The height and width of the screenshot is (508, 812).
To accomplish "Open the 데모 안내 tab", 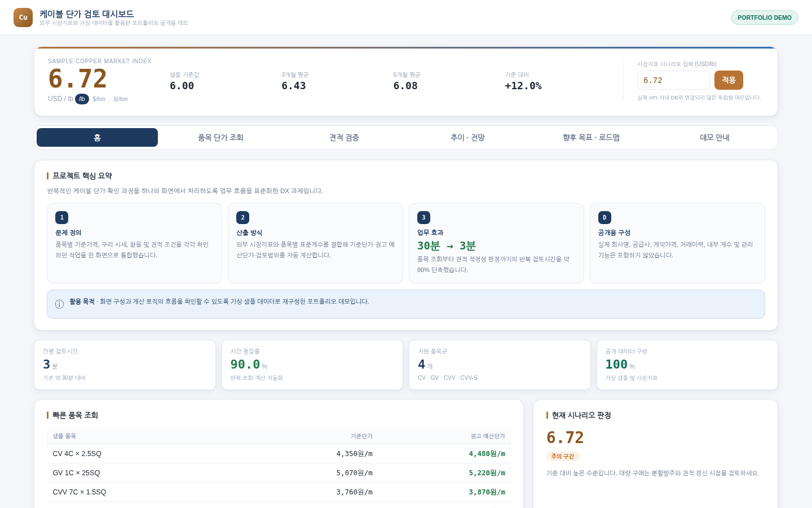I will click(714, 137).
